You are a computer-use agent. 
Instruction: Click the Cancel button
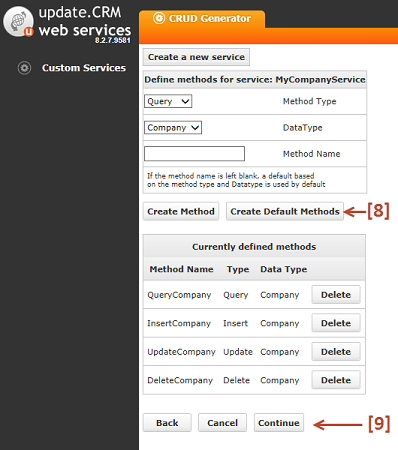click(x=222, y=423)
